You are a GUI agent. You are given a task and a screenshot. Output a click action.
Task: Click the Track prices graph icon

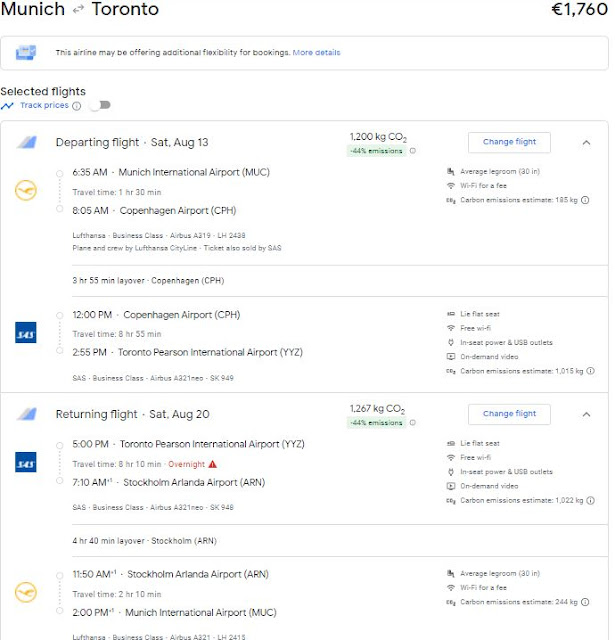tap(7, 106)
